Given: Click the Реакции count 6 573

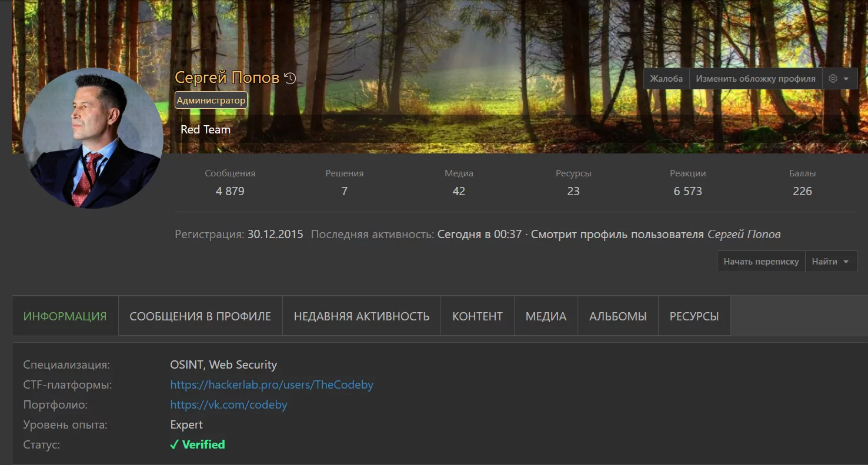Looking at the screenshot, I should click(687, 190).
